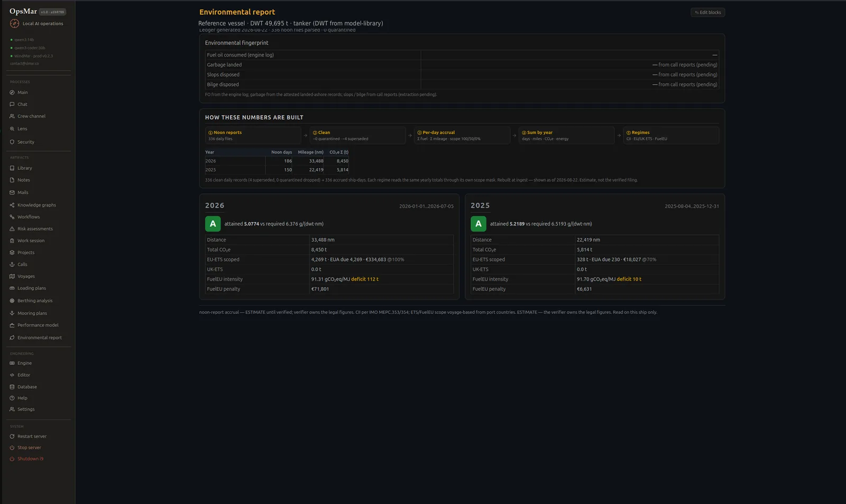Open Workflows from the sidebar
The width and height of the screenshot is (846, 504).
(29, 217)
